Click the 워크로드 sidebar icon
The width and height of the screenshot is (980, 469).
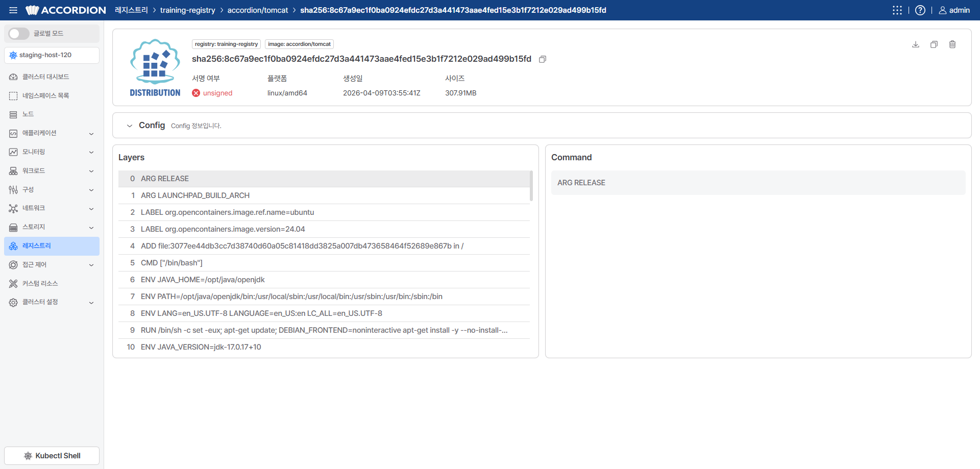point(13,171)
